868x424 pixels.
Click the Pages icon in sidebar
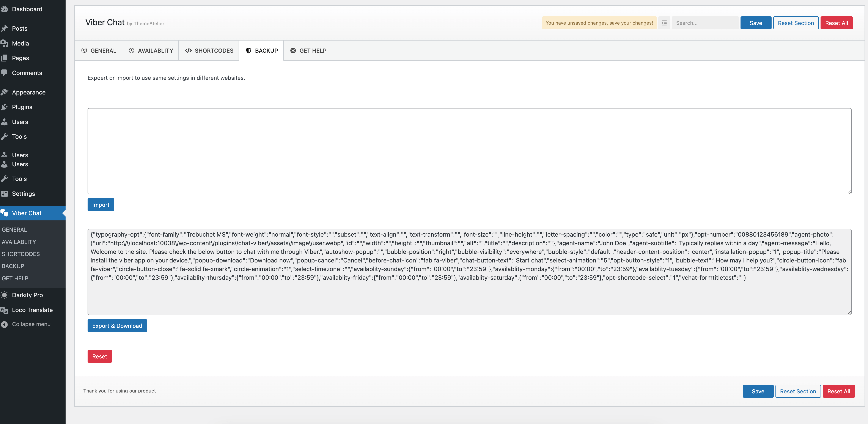point(4,58)
